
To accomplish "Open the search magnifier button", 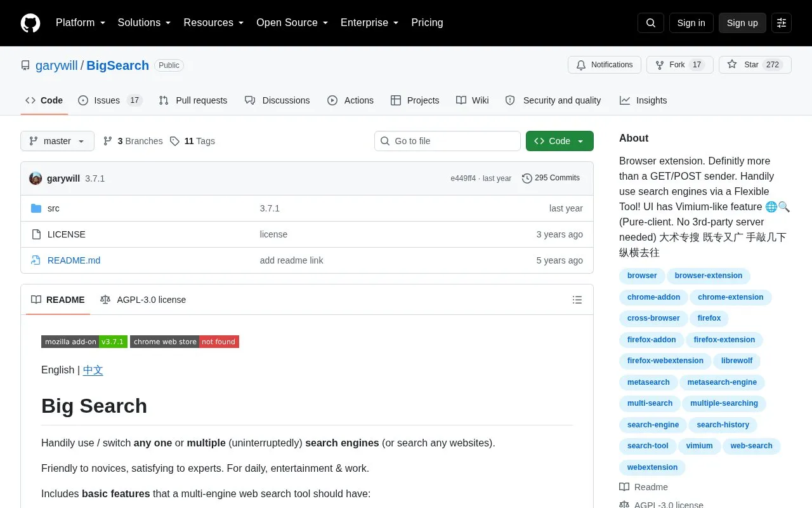I will [651, 23].
